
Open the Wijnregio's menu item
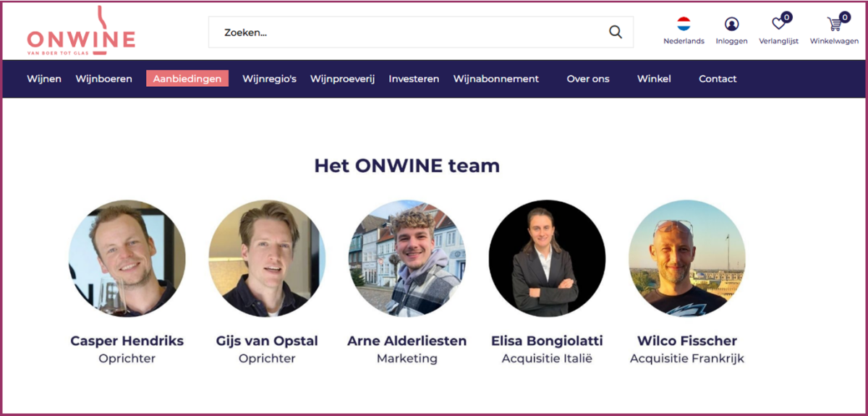coord(270,79)
